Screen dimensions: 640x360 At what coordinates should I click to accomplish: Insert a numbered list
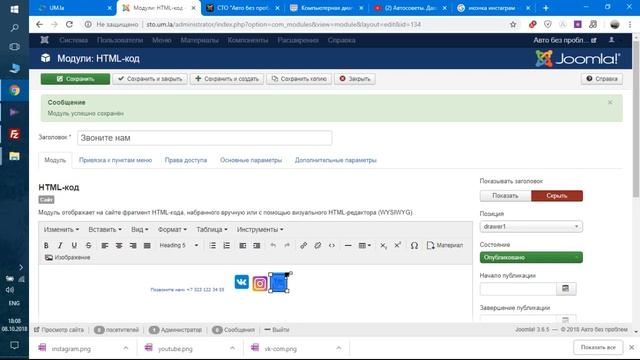(x=227, y=245)
